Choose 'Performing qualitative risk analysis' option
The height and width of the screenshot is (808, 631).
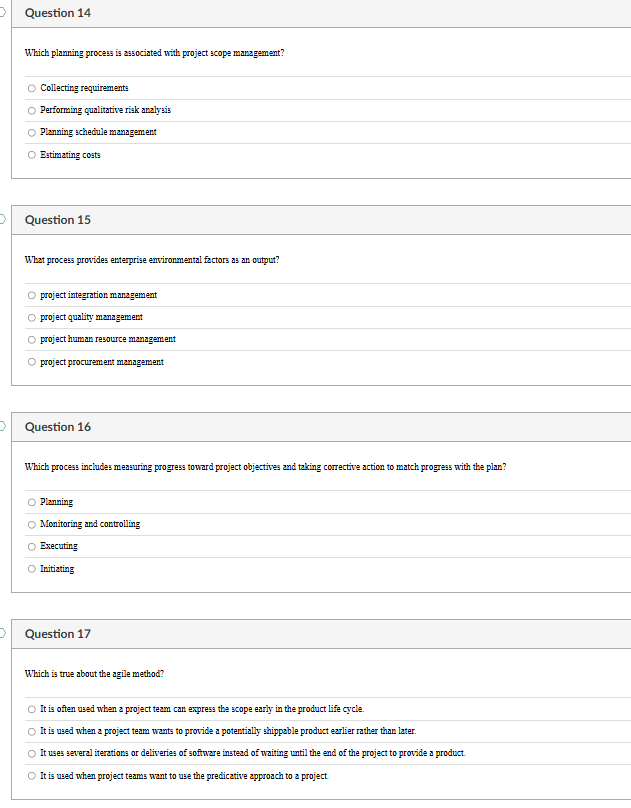31,110
